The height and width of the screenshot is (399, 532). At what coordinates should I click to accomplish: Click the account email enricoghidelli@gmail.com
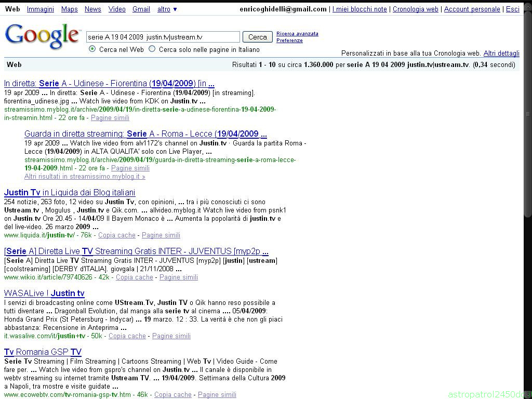coord(283,9)
